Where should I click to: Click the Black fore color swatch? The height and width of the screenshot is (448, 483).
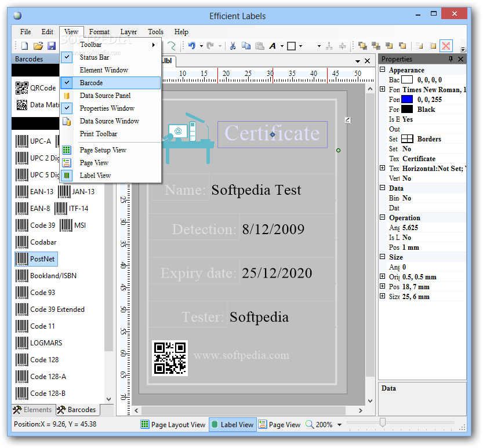pos(407,110)
